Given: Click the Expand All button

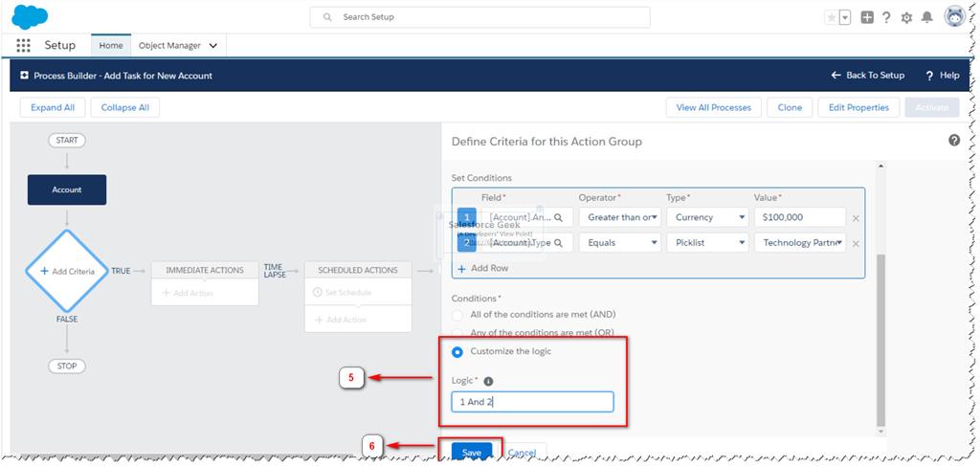Looking at the screenshot, I should point(53,107).
